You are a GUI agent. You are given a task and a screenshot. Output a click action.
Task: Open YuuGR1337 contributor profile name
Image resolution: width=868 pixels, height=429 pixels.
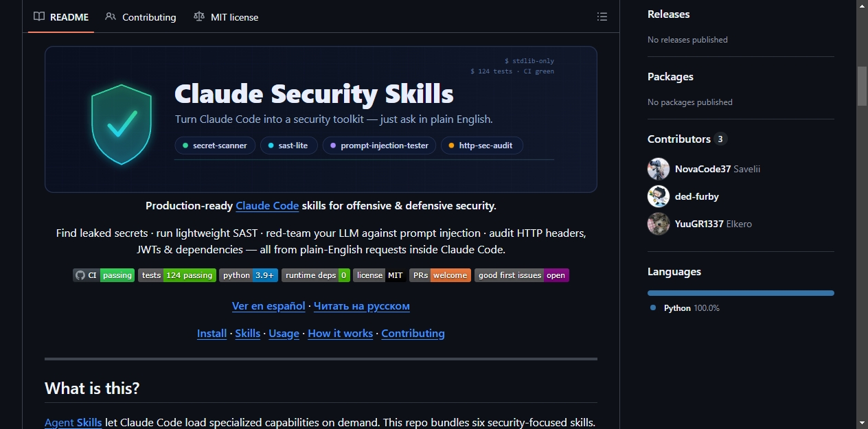[699, 224]
